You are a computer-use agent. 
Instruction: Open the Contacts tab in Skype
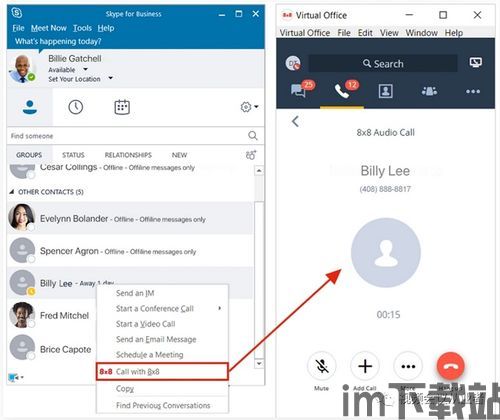click(x=30, y=107)
